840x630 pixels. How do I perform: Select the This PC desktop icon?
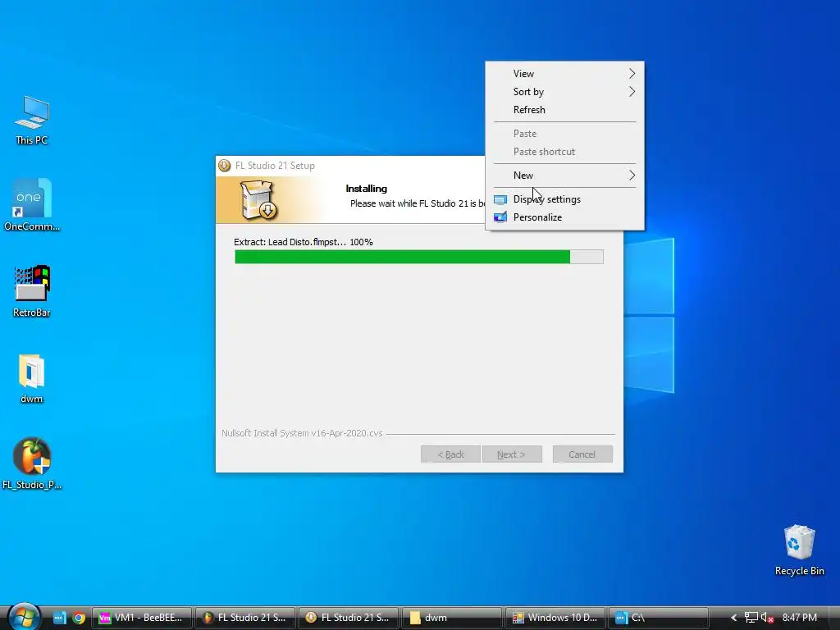point(32,121)
